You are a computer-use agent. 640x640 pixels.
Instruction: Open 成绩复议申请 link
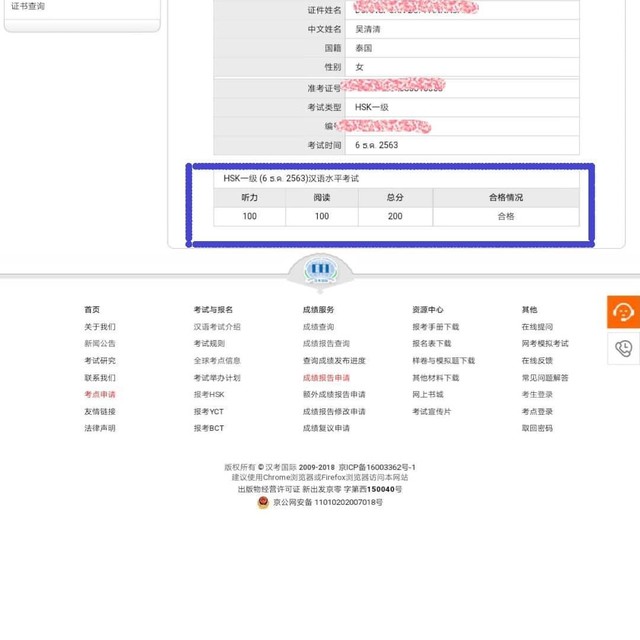(326, 428)
